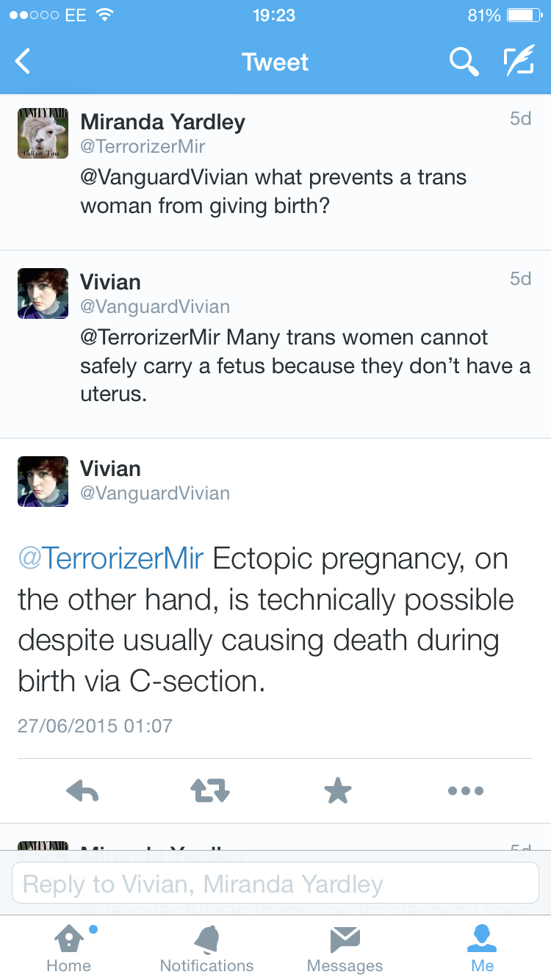Select the Me profile tab
Viewport: 551px width, 980px height.
point(483,948)
